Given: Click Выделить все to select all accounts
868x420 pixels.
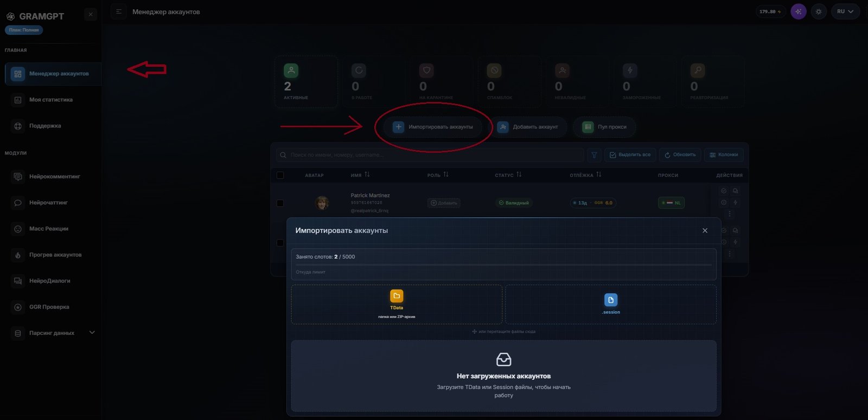Looking at the screenshot, I should coord(630,155).
